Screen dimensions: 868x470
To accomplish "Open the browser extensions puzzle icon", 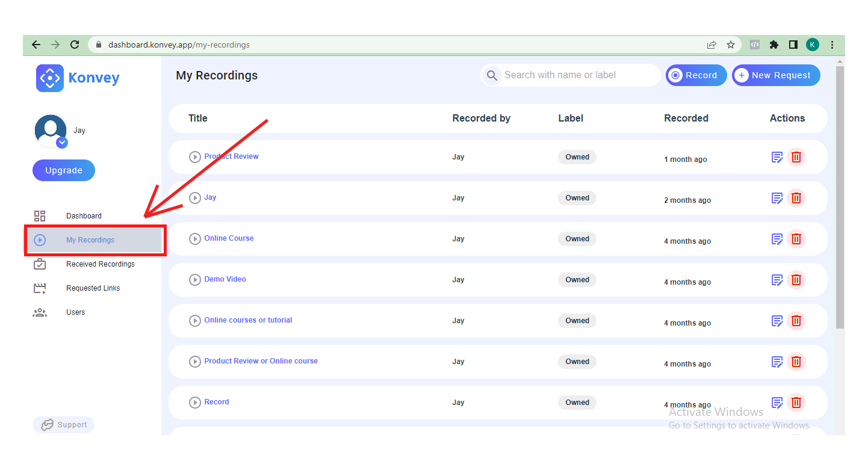I will click(x=774, y=45).
